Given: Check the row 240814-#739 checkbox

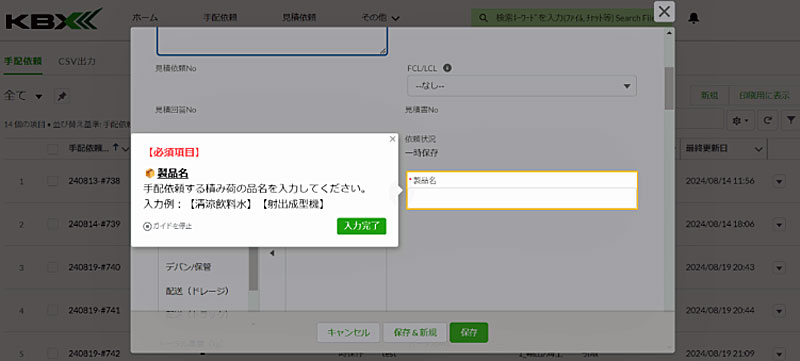Looking at the screenshot, I should [53, 224].
